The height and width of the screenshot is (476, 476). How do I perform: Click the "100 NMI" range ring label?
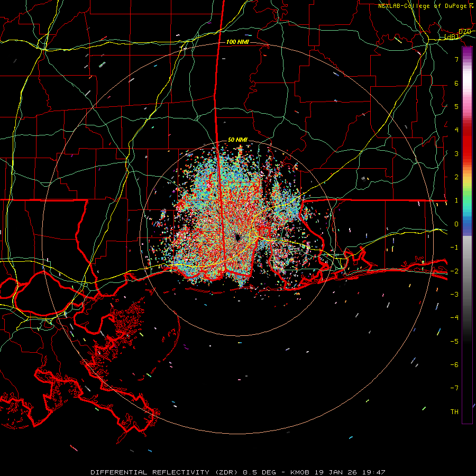(237, 42)
